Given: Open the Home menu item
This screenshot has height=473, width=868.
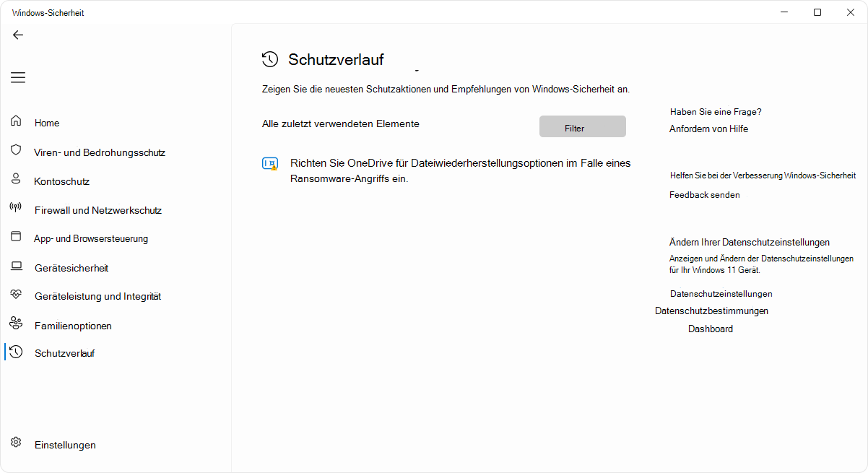Looking at the screenshot, I should pos(47,123).
